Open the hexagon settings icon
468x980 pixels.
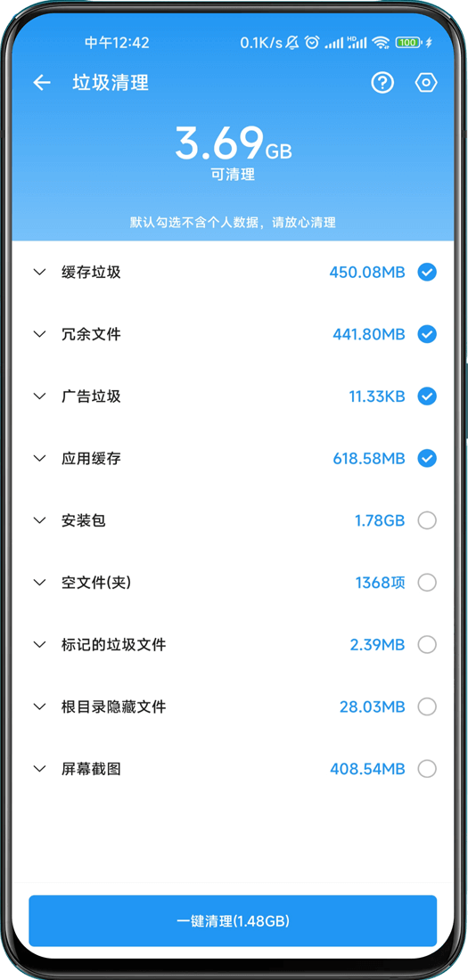click(x=426, y=83)
